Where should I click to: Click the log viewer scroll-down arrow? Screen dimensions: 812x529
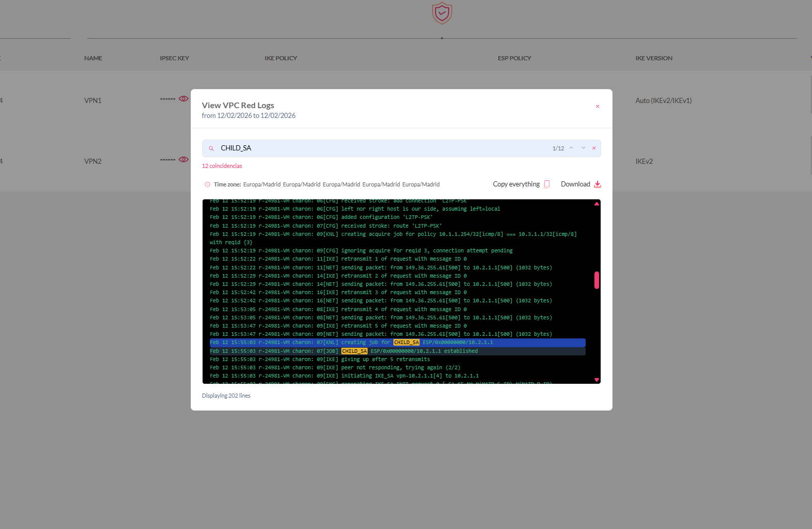tap(596, 380)
